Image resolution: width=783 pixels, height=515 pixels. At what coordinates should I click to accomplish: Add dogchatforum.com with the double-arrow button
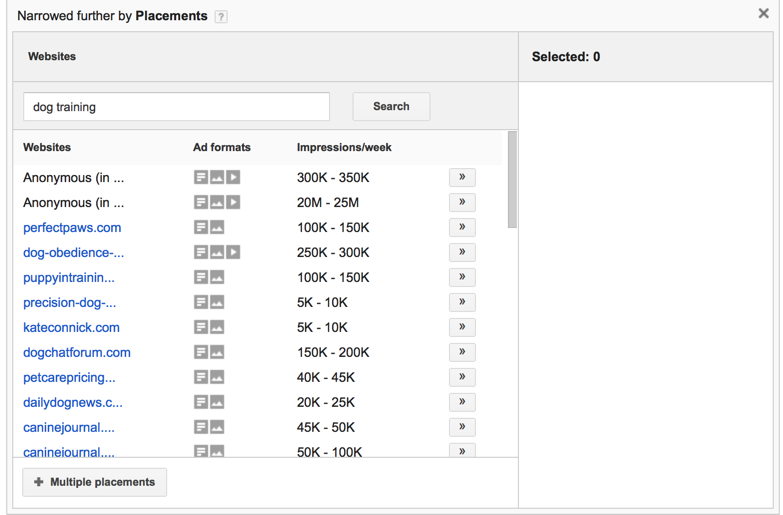coord(462,352)
